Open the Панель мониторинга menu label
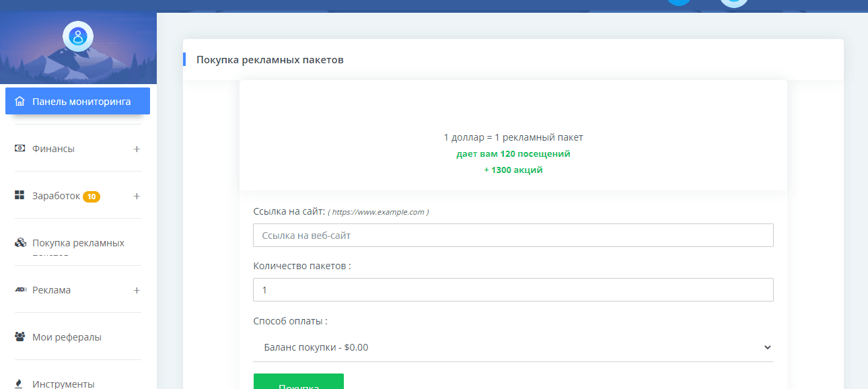 point(81,102)
